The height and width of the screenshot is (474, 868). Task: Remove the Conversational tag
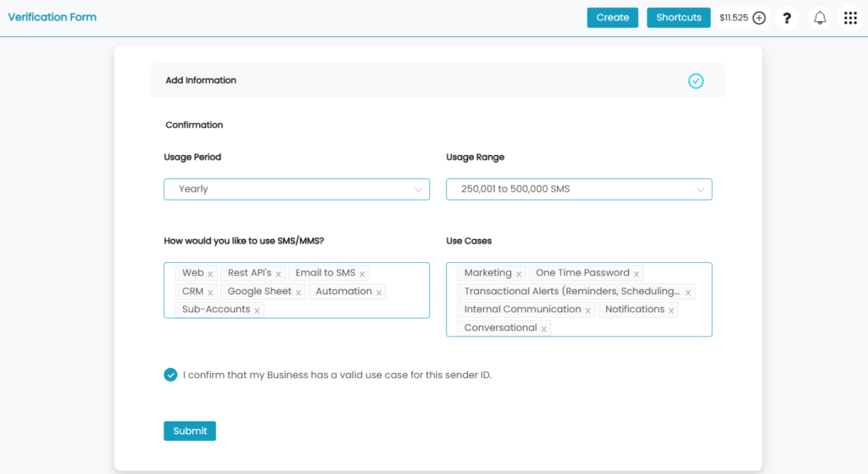pos(544,329)
